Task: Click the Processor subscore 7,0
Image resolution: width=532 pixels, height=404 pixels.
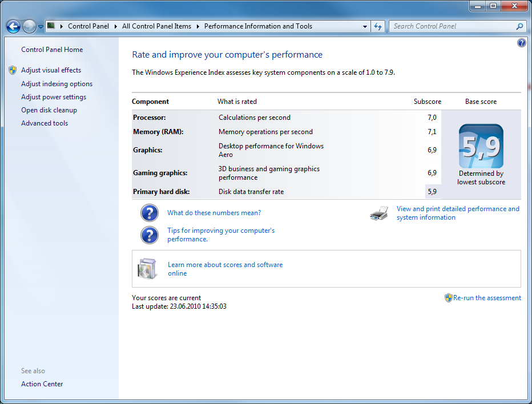Action: 432,118
